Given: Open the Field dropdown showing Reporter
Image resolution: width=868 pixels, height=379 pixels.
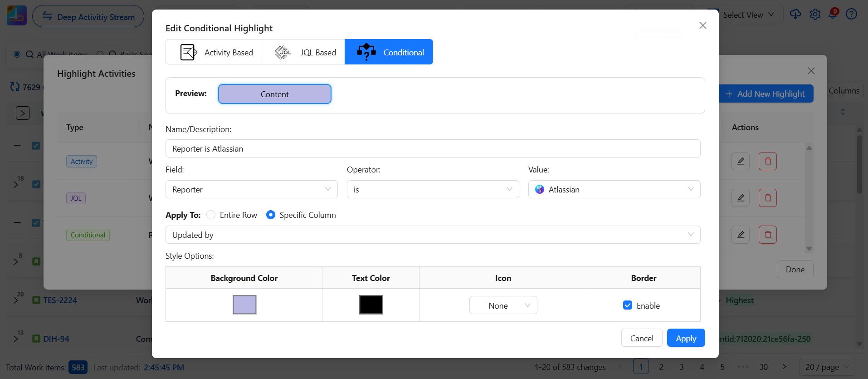Looking at the screenshot, I should (x=251, y=190).
